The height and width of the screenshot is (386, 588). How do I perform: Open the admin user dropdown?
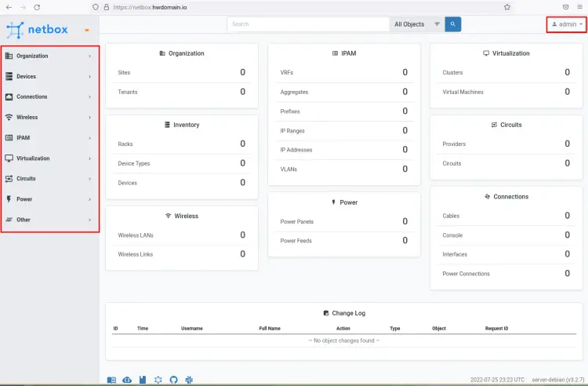click(x=566, y=24)
